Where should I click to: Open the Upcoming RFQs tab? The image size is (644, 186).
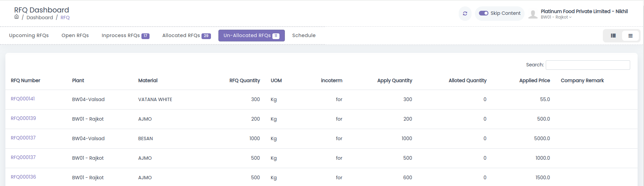click(x=29, y=35)
